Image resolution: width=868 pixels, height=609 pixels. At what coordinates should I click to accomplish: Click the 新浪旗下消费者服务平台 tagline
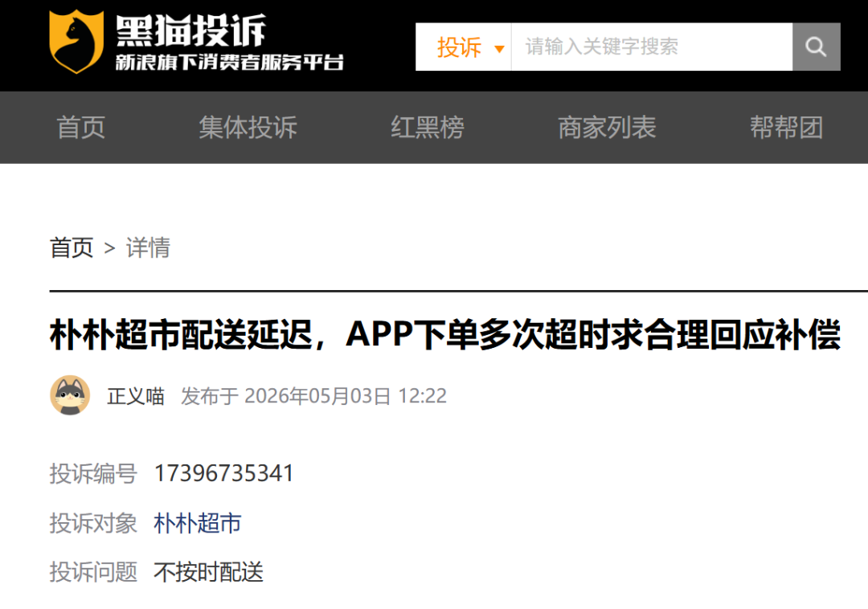click(x=230, y=62)
